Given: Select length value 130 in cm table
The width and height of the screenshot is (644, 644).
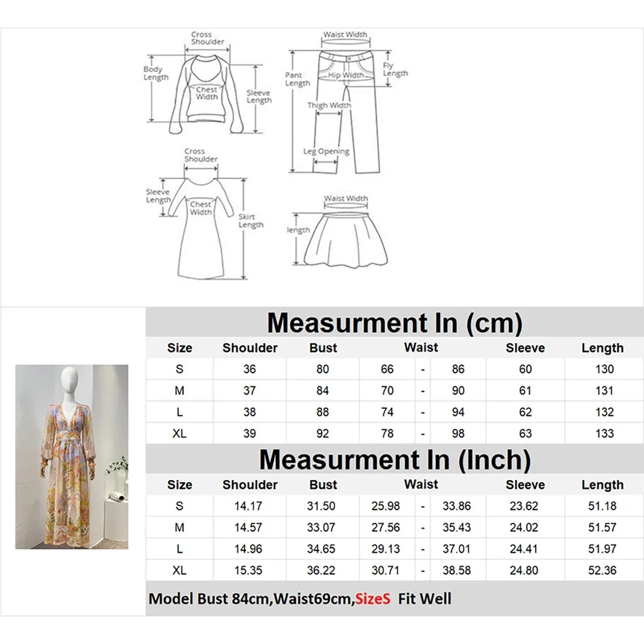Looking at the screenshot, I should coord(604,369).
